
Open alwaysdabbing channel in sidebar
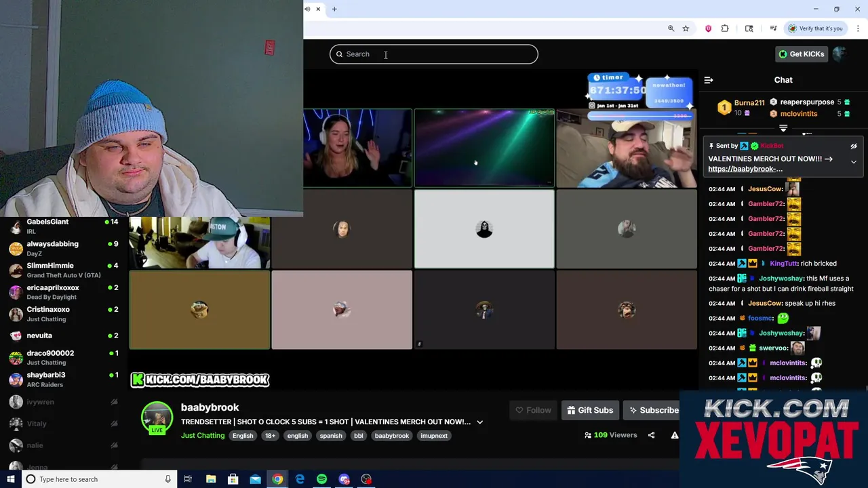[x=65, y=248]
